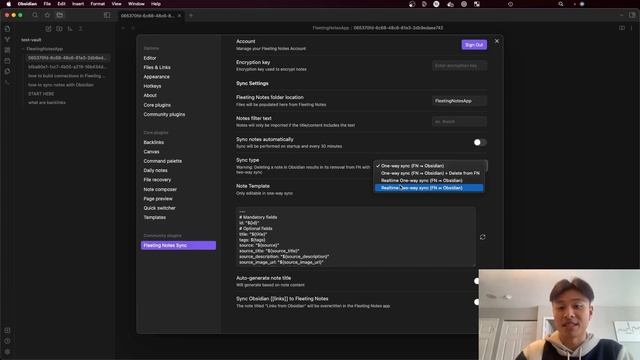The height and width of the screenshot is (360, 640).
Task: Pick the checked One-way sync option
Action: [x=429, y=166]
